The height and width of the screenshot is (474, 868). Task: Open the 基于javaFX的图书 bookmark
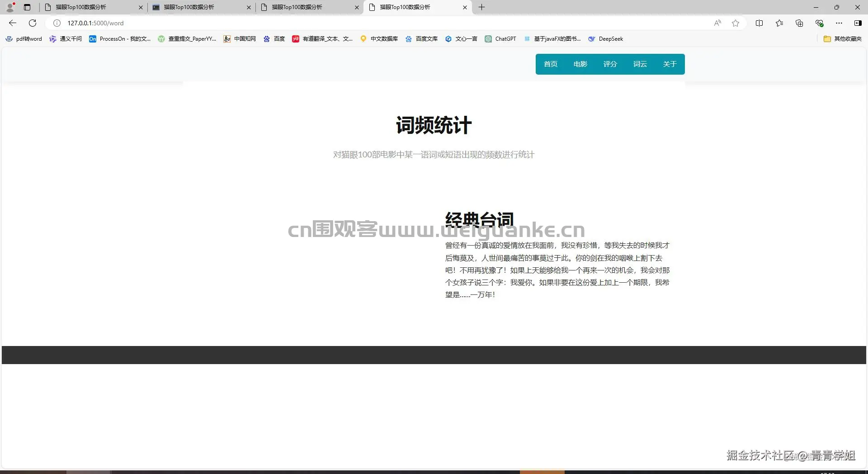pos(552,39)
